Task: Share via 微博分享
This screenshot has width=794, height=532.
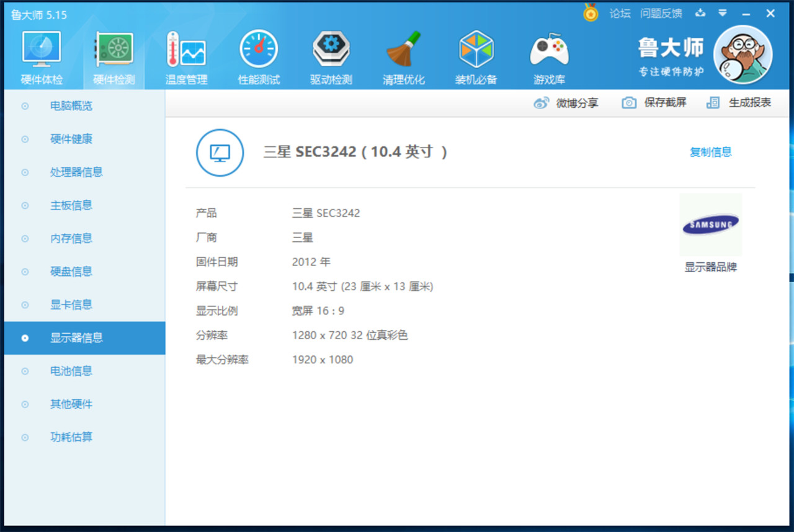Action: [566, 103]
